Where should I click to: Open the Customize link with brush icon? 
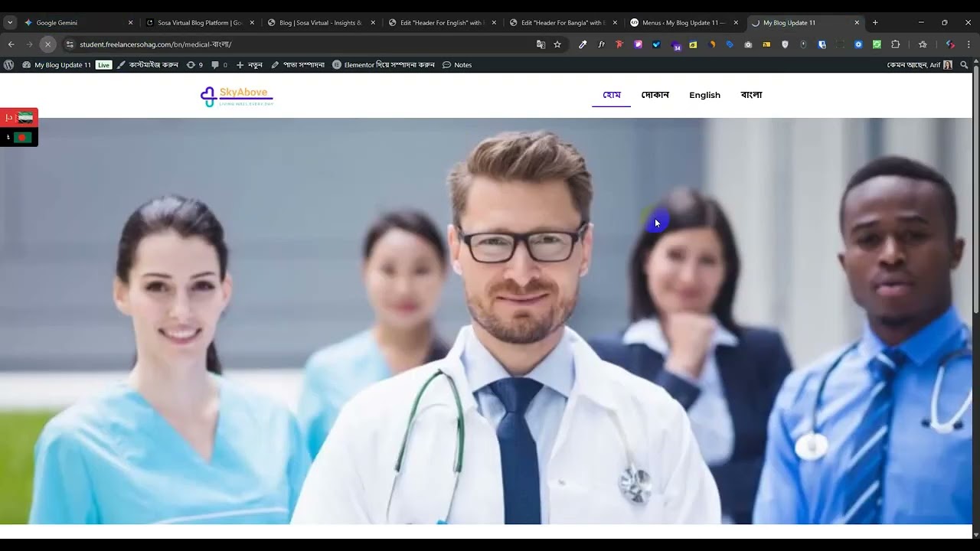coord(148,65)
